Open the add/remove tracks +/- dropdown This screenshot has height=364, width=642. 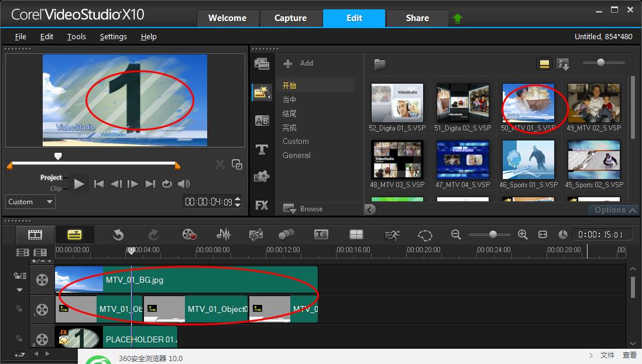[42, 261]
